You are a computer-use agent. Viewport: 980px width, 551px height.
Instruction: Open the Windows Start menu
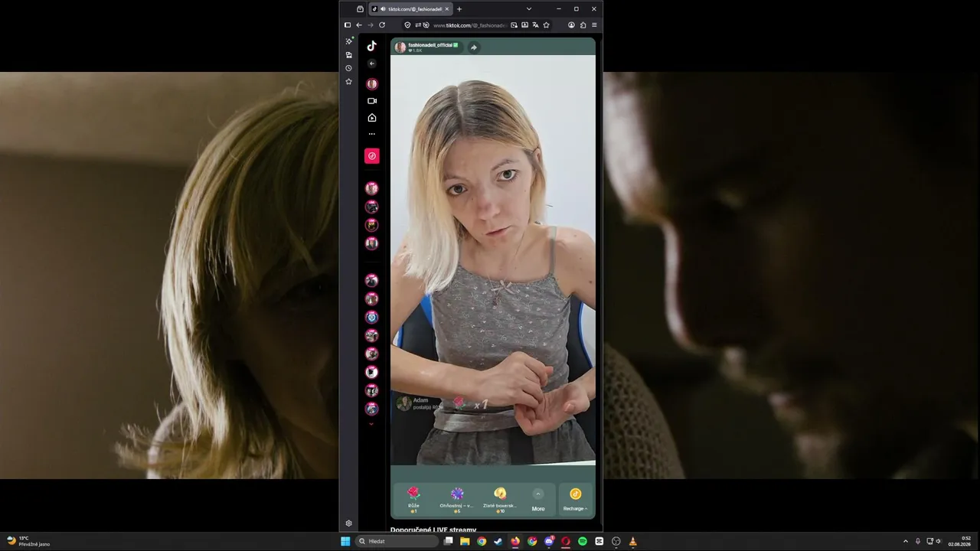click(345, 541)
